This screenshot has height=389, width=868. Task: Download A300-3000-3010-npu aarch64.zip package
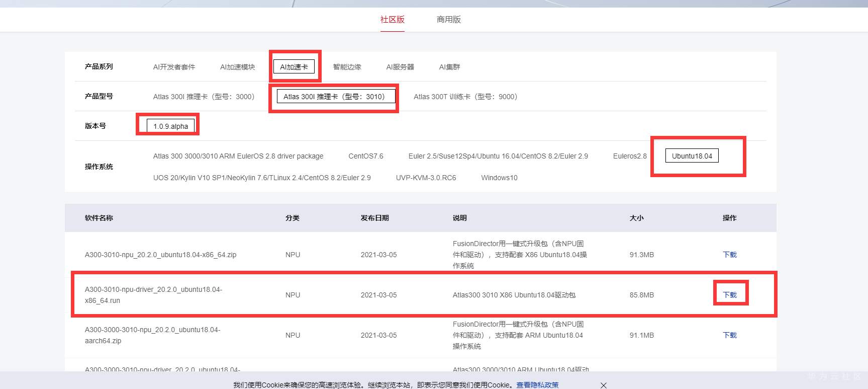(730, 335)
